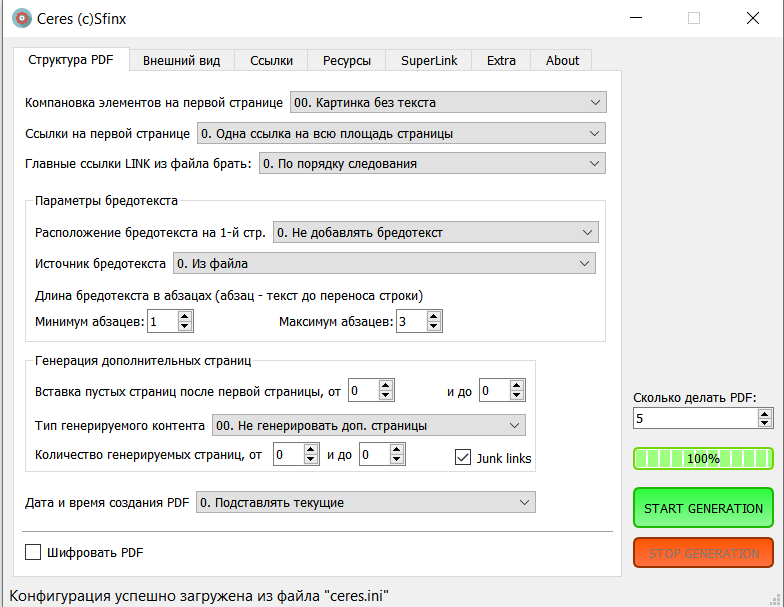The width and height of the screenshot is (784, 607).
Task: Increase Минимум абзацев with up arrow
Action: coord(184,316)
